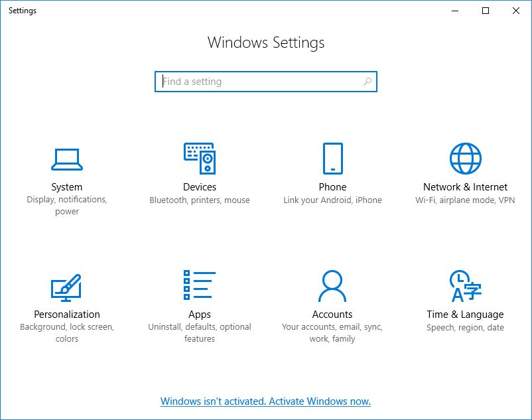Click 'Wi-Fi, airplane mode, VPN' subtitle
Image resolution: width=532 pixels, height=420 pixels.
pos(465,200)
